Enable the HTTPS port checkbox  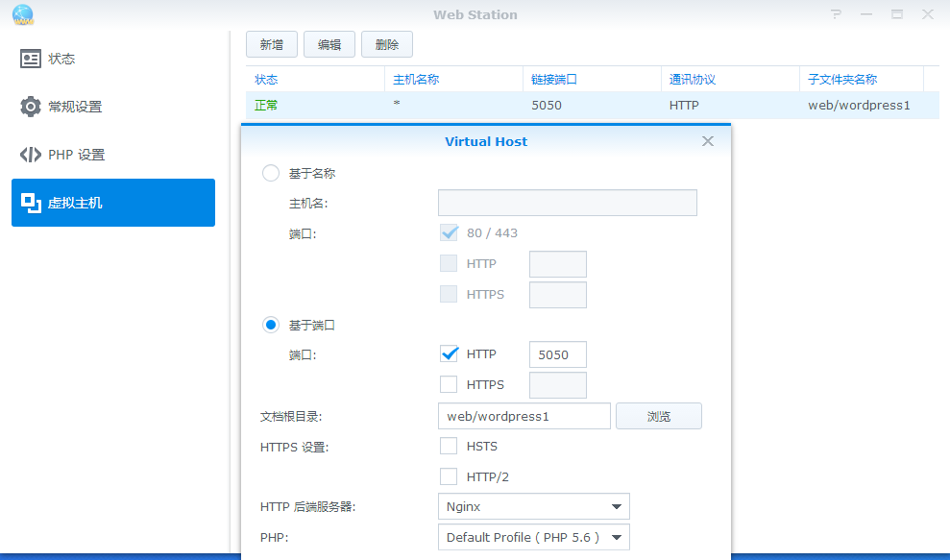tap(449, 385)
